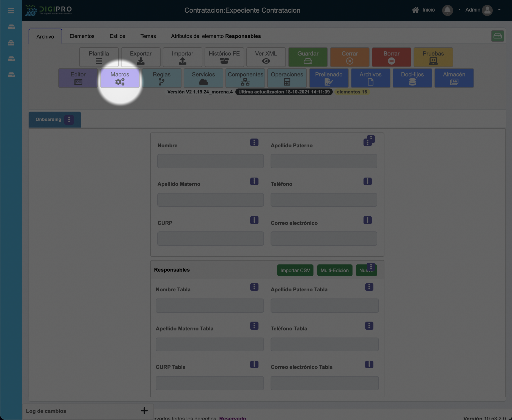Viewport: 512px width, 420px height.
Task: Open the Servicios cloud tool
Action: (203, 78)
